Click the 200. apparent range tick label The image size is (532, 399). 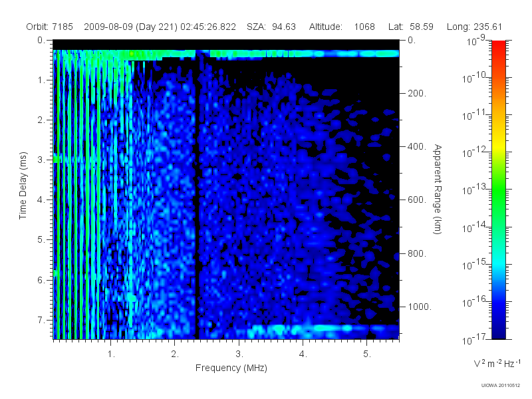(417, 93)
